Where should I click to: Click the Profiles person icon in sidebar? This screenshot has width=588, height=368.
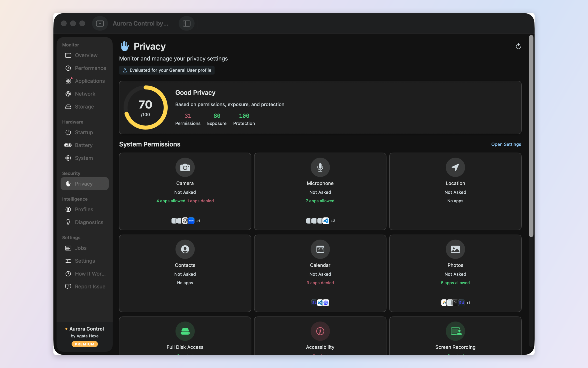point(68,210)
